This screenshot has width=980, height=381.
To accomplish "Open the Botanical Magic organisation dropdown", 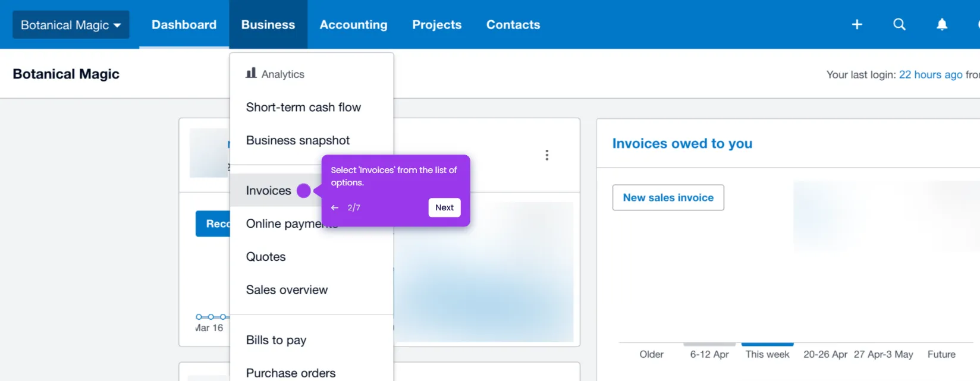I will [x=71, y=25].
